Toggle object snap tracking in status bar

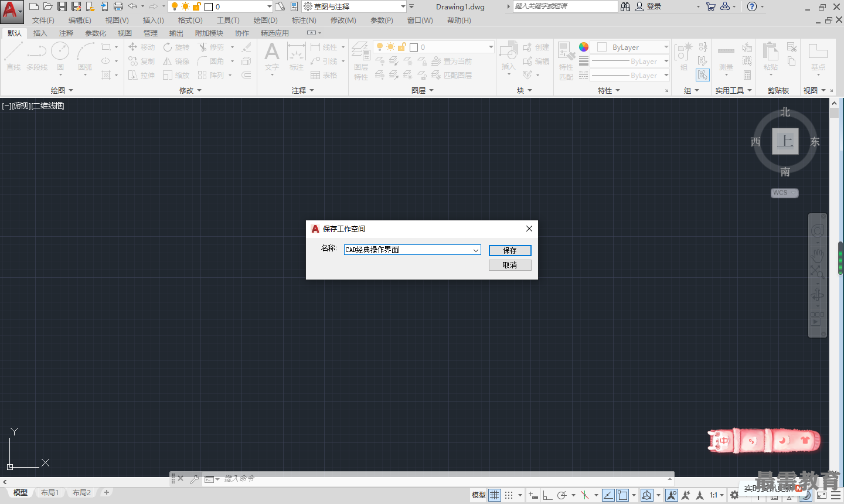[x=608, y=495]
